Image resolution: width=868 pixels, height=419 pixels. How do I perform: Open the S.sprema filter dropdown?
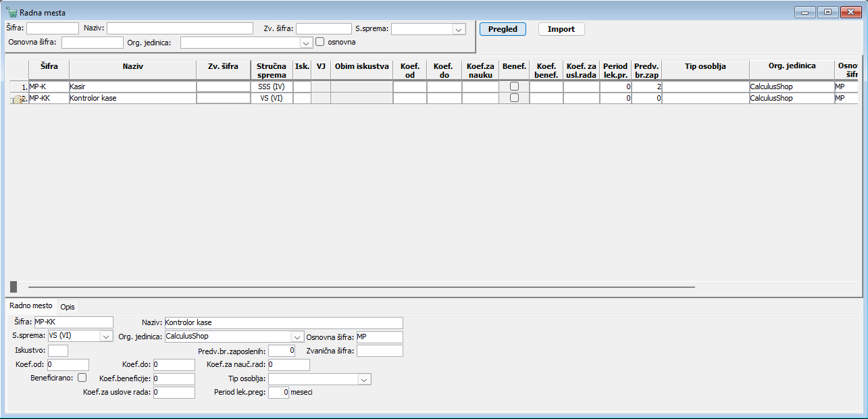459,29
